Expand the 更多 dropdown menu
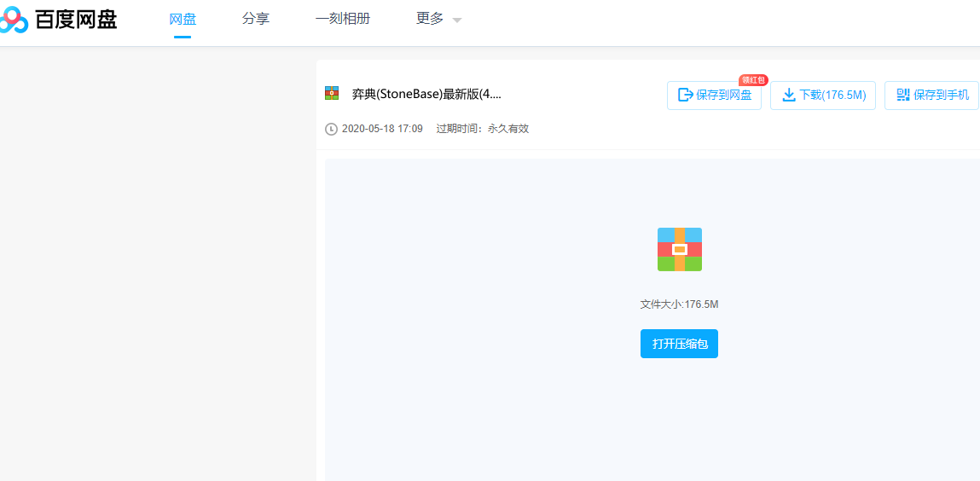Image resolution: width=980 pixels, height=481 pixels. (438, 20)
